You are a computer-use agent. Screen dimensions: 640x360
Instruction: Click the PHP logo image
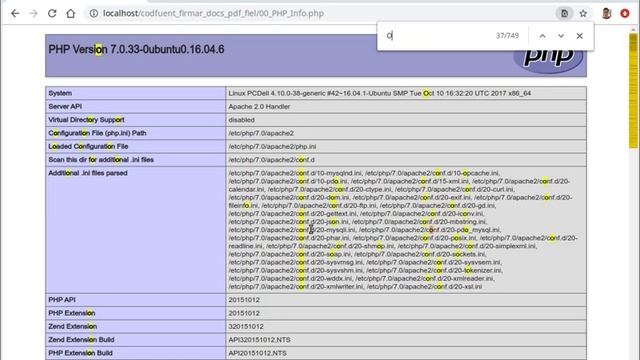548,61
